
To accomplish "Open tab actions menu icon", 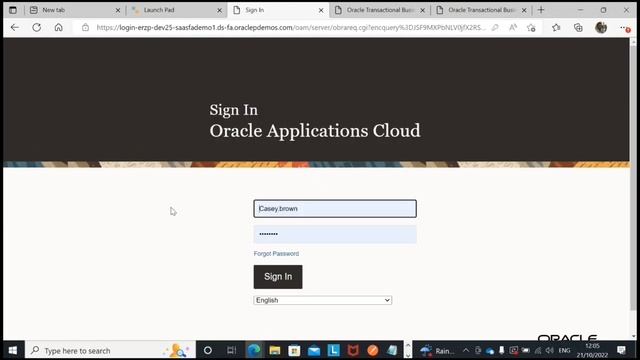I will pyautogui.click(x=13, y=10).
